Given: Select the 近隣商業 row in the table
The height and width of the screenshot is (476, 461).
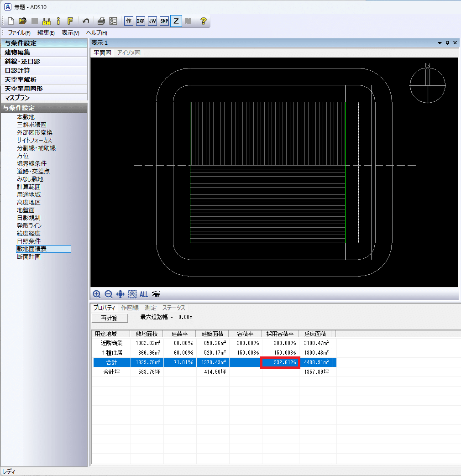Looking at the screenshot, I should coord(215,343).
